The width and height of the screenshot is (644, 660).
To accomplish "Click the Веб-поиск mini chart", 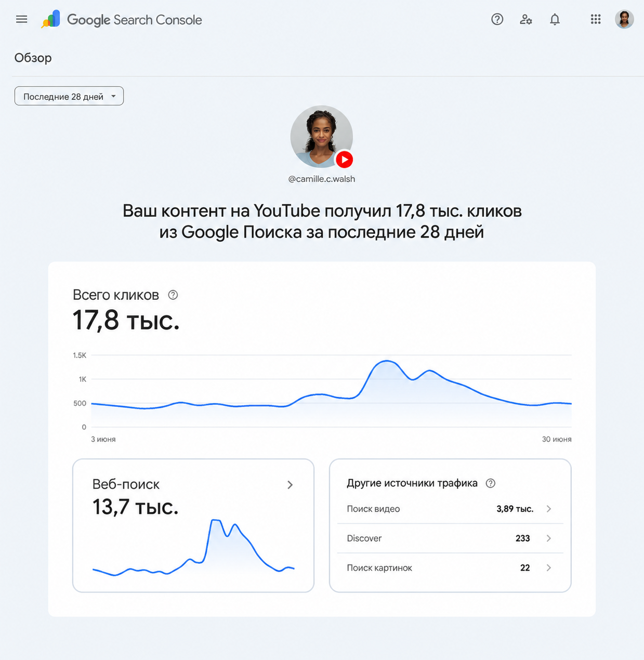I will coord(193,547).
